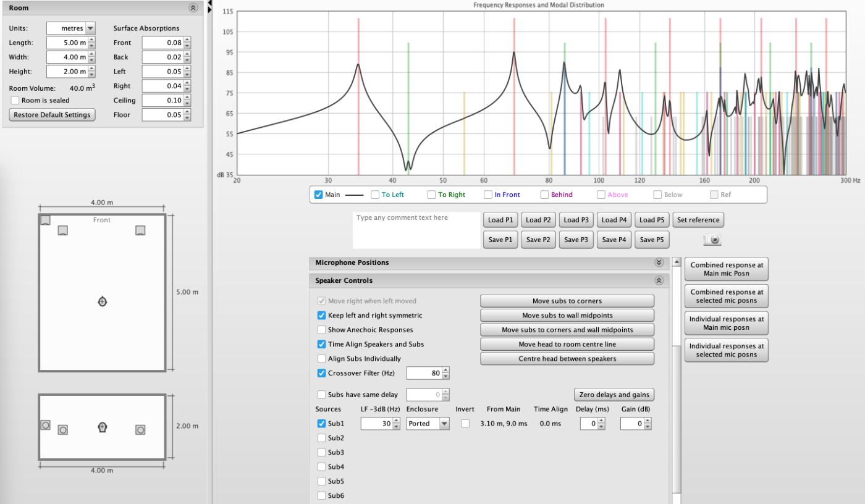865x504 pixels.
Task: Disable the Crossover Filter checkbox
Action: click(x=321, y=373)
